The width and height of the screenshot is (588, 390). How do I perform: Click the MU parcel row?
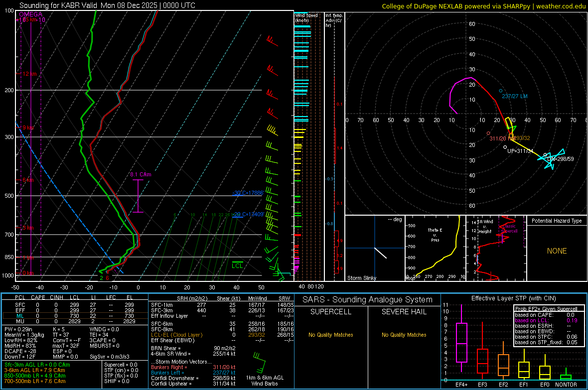74,321
